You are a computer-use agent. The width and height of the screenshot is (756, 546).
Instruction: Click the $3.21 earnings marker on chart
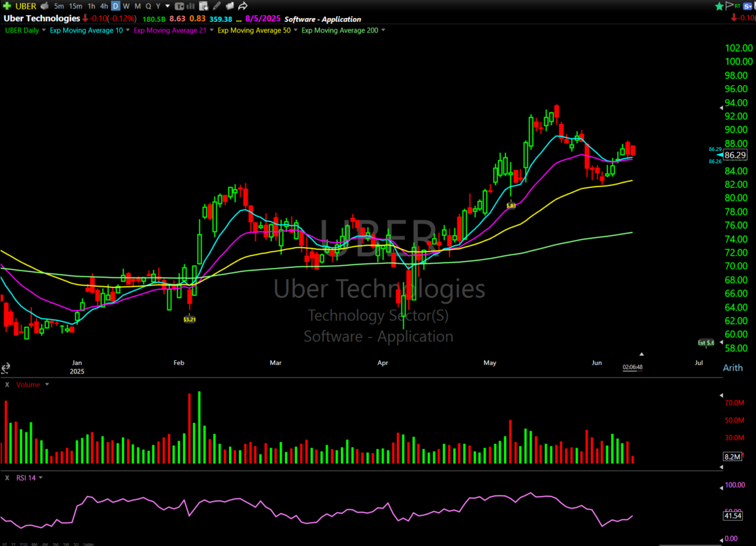(x=189, y=319)
